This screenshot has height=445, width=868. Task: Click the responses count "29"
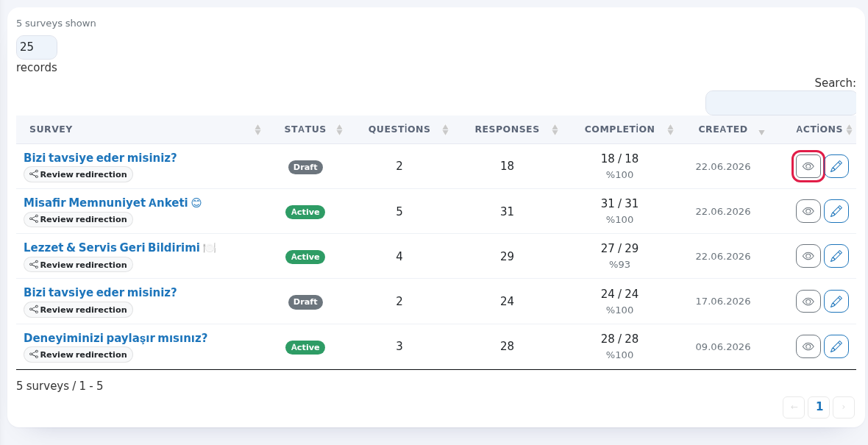[x=507, y=256]
